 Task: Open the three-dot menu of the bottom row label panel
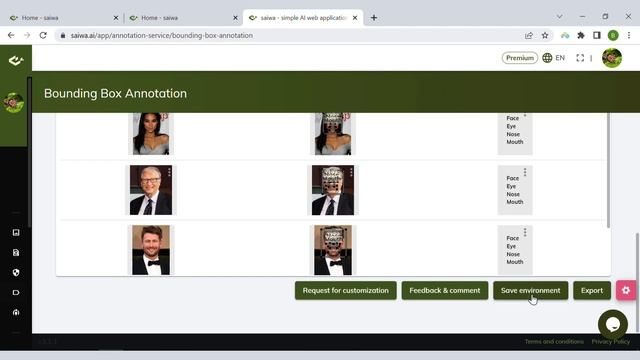coord(525,232)
